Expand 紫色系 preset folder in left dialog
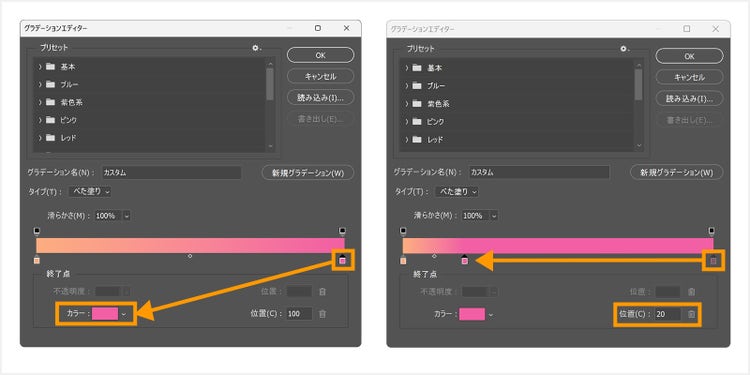Screen dimensions: 750x375 40,102
